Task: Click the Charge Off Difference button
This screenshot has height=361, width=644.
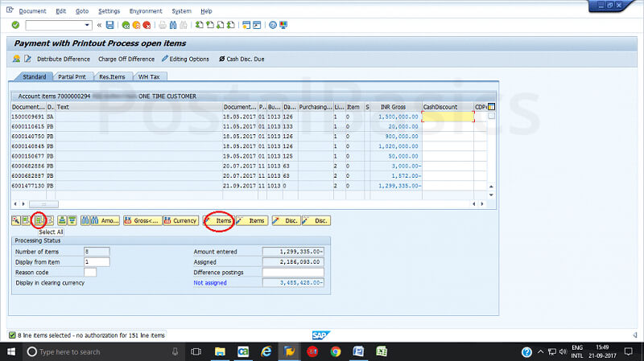Action: tap(126, 59)
